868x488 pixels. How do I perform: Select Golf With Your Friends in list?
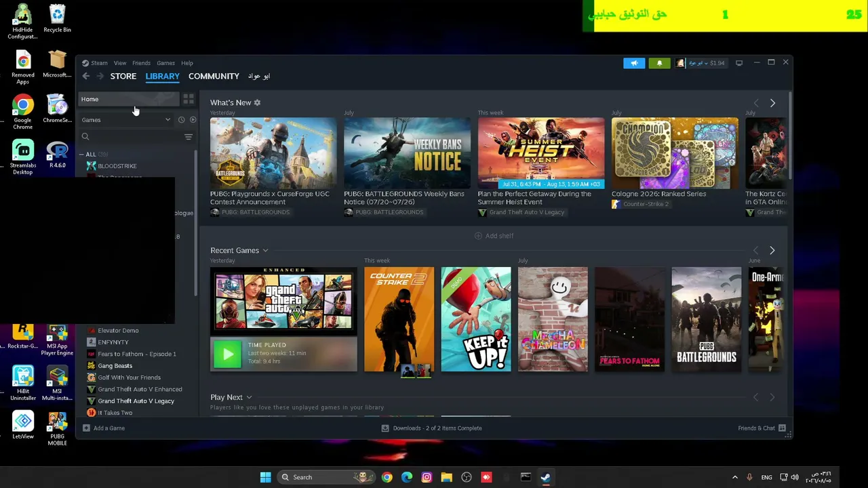click(129, 378)
